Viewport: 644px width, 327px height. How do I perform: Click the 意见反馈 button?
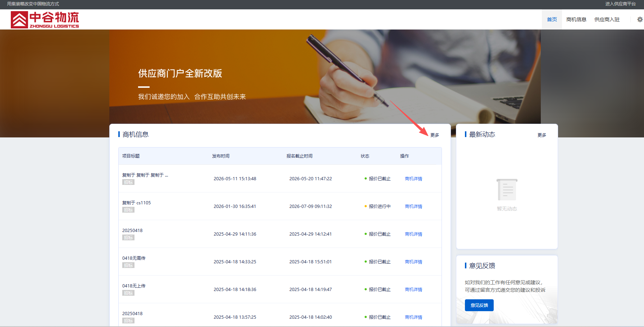coord(479,305)
